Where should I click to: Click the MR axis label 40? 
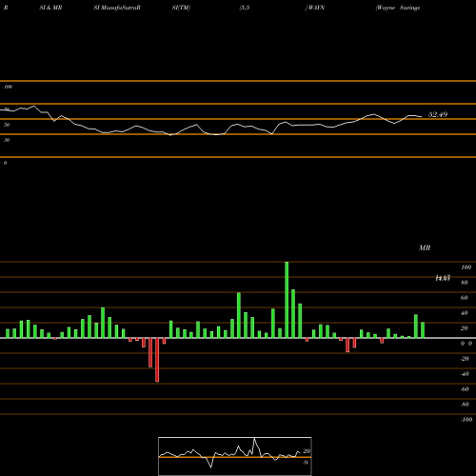(x=465, y=313)
